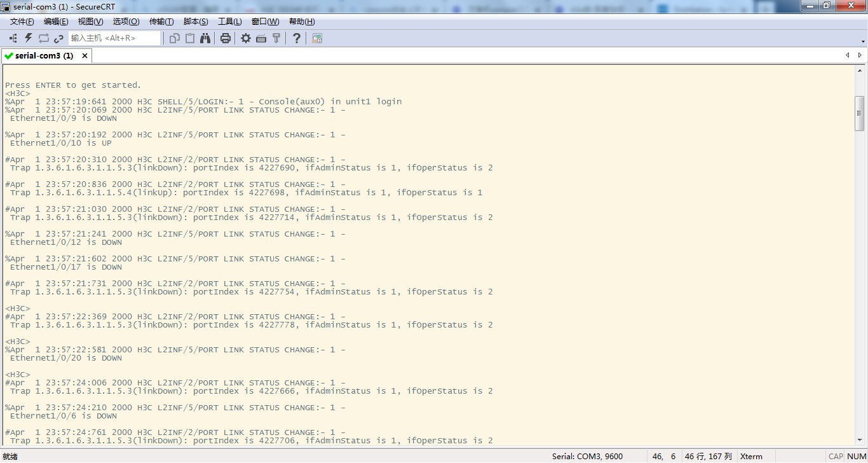Click the Console(aux0) login log line
Image resolution: width=868 pixels, height=463 pixels.
[203, 102]
